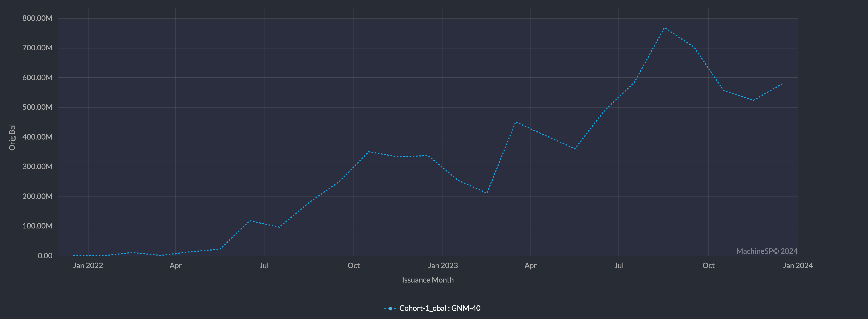Select the Jan 2023 x-axis tick label

click(x=443, y=265)
